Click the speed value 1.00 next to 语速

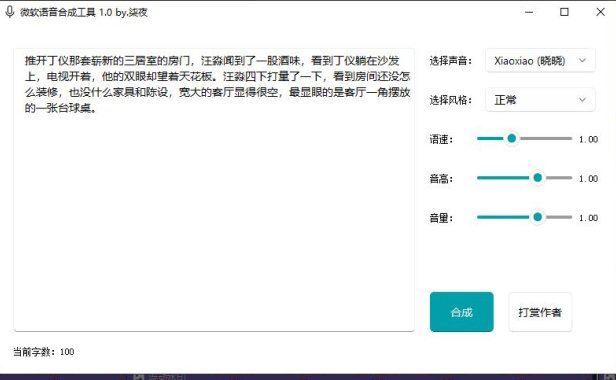pos(588,139)
